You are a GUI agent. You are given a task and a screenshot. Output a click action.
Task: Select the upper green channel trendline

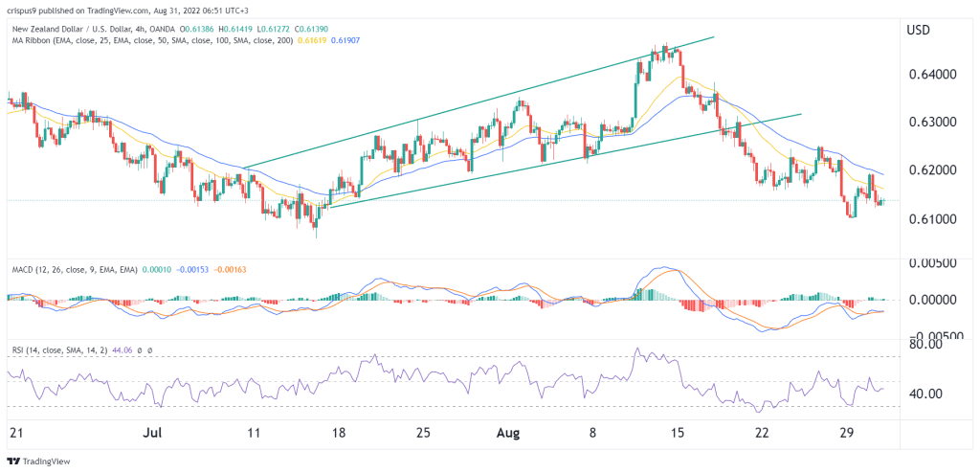pos(479,102)
